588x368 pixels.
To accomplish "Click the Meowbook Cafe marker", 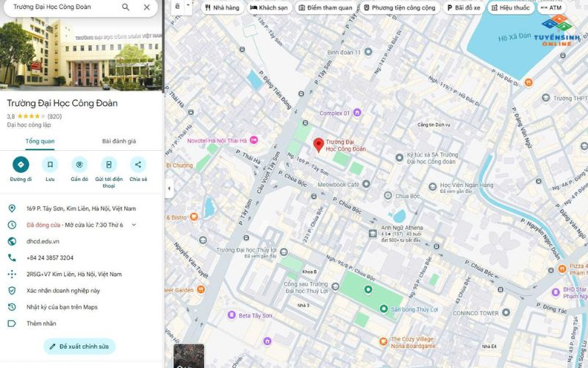I will (x=366, y=183).
